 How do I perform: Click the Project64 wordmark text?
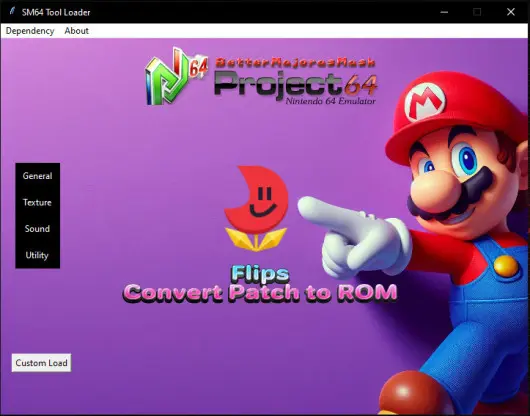(x=295, y=84)
